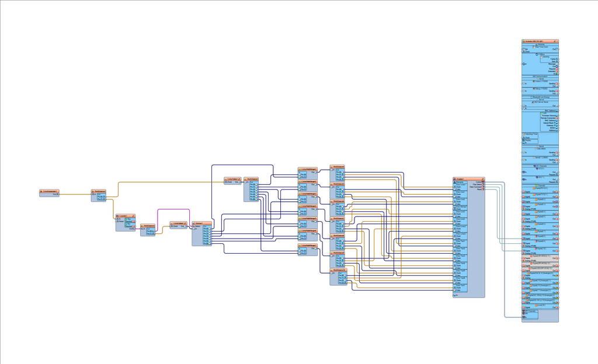Click the Bluetooth Low Energy section label
Image resolution: width=598 pixels, height=364 pixels.
[x=540, y=97]
